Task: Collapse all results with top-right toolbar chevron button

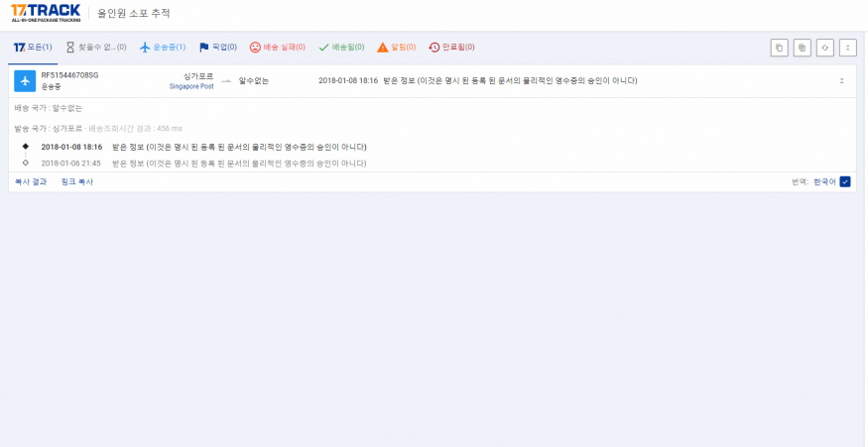Action: pyautogui.click(x=847, y=48)
